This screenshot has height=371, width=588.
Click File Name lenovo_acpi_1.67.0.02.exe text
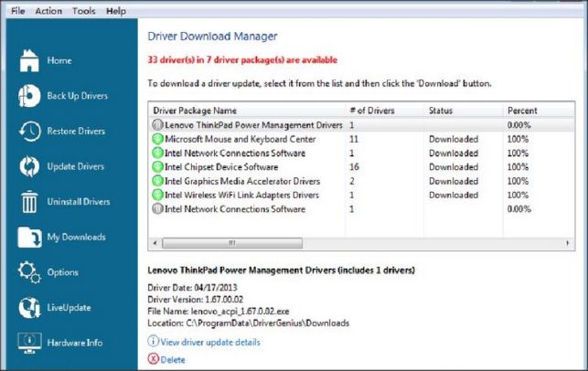[219, 311]
